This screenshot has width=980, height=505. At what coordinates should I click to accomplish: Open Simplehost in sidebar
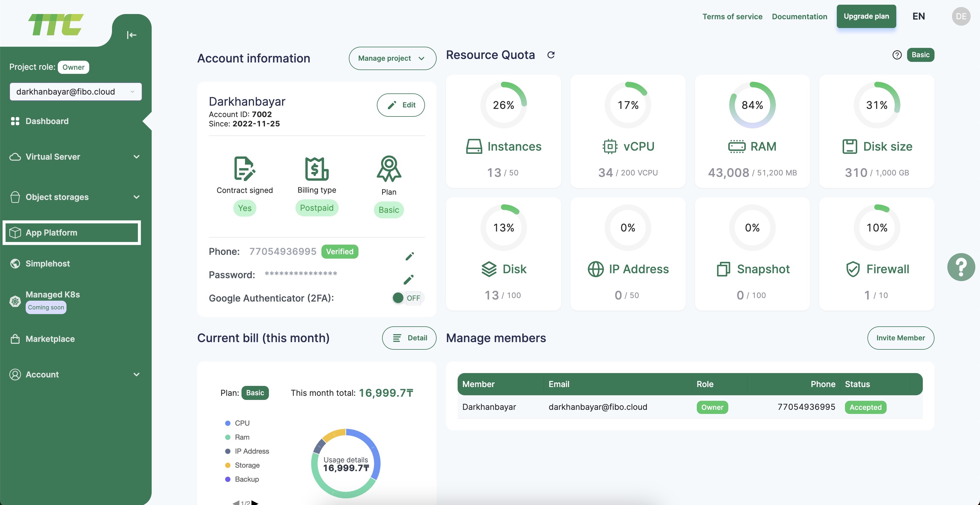tap(48, 264)
